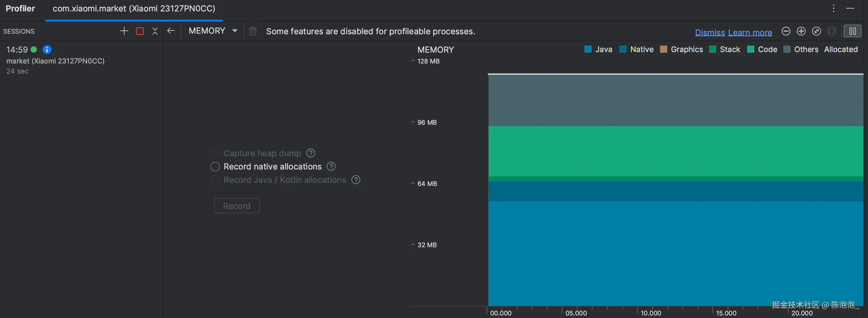Pause live timeline updates
This screenshot has height=318, width=868.
point(852,31)
